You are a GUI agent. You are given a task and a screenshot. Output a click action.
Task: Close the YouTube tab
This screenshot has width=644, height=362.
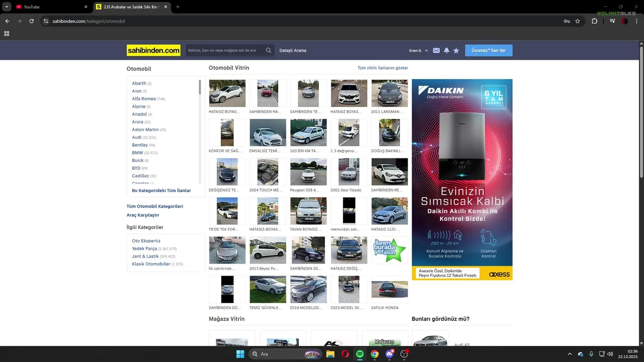point(86,7)
